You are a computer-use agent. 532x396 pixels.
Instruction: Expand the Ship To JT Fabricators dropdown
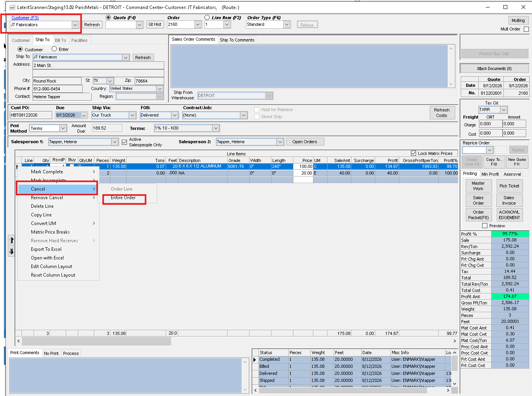tap(126, 57)
